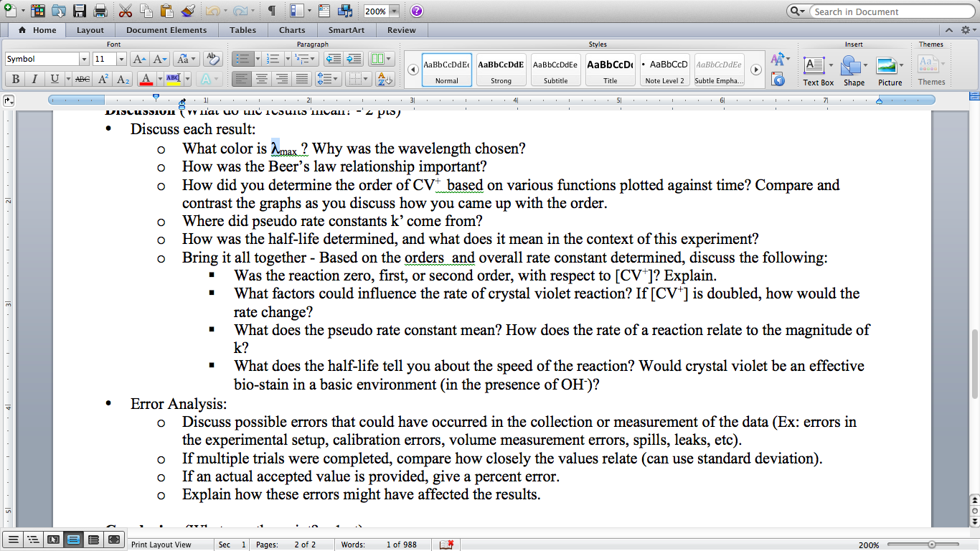Align the text left
980x551 pixels.
[242, 79]
